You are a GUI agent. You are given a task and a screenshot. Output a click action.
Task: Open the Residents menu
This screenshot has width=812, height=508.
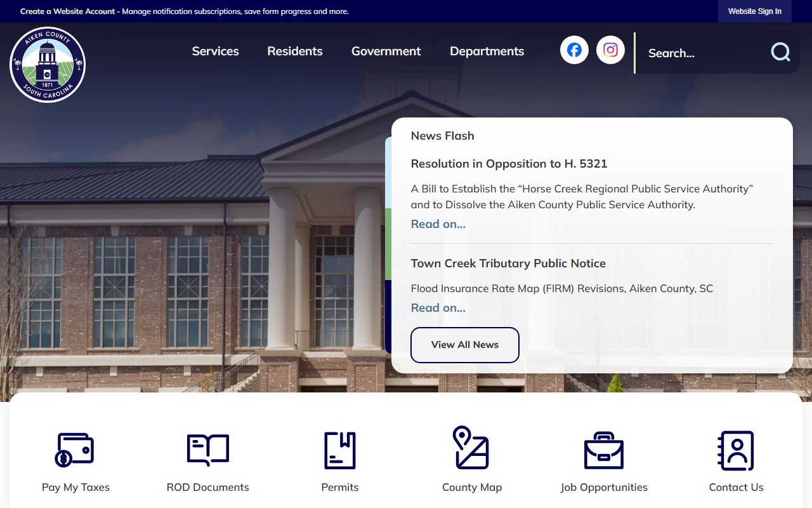point(295,51)
